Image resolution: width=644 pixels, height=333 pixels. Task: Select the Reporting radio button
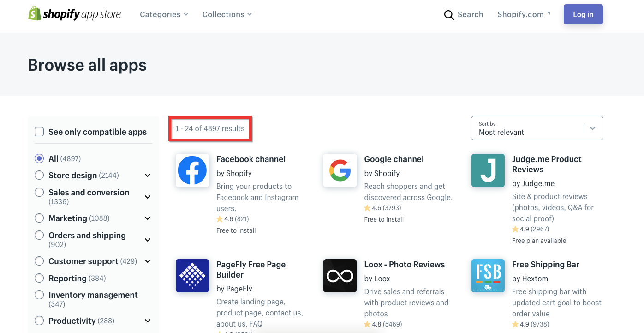(39, 278)
